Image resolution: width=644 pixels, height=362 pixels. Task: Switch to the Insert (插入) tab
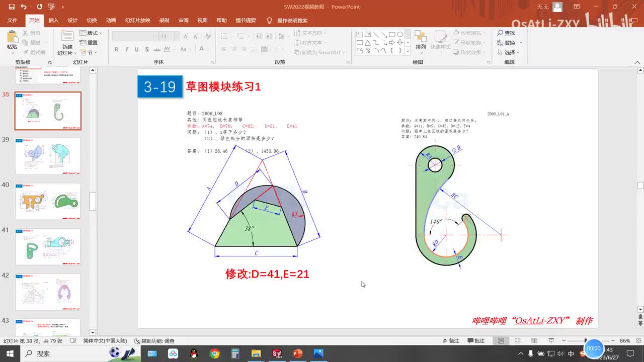pos(53,21)
